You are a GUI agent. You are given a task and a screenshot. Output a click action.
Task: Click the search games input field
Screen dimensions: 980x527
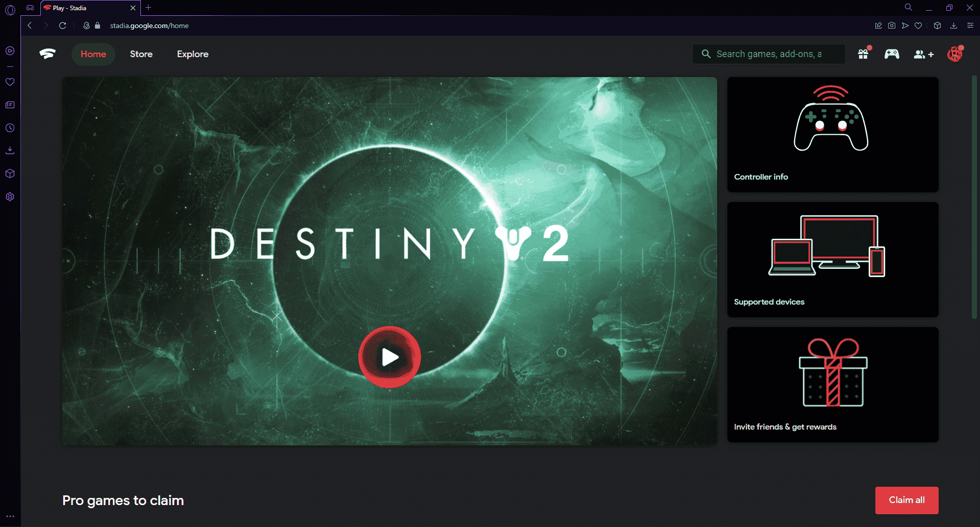[768, 54]
